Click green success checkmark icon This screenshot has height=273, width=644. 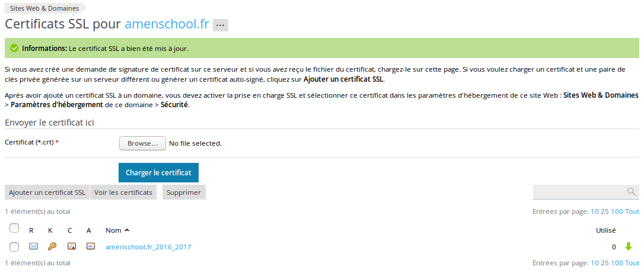(14, 49)
